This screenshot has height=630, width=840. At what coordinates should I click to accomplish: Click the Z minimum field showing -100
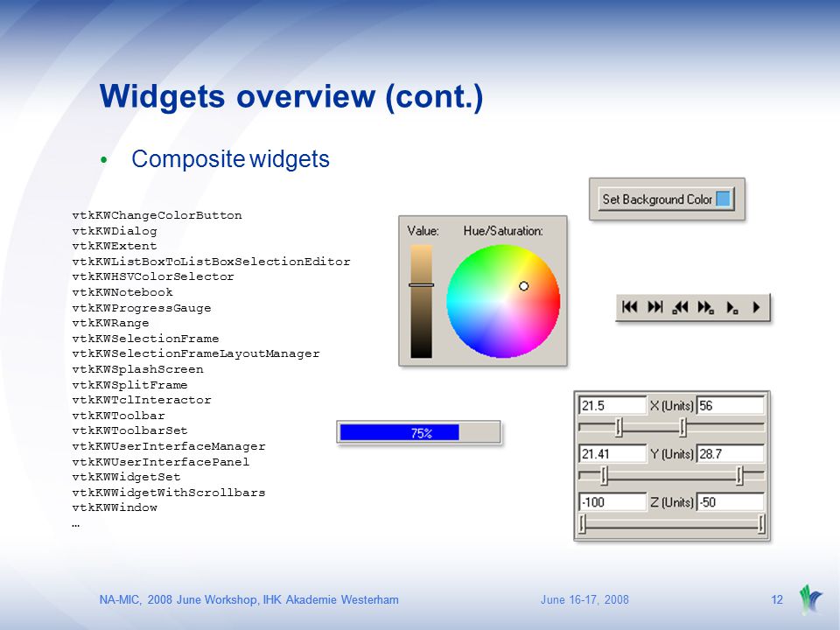[x=612, y=502]
